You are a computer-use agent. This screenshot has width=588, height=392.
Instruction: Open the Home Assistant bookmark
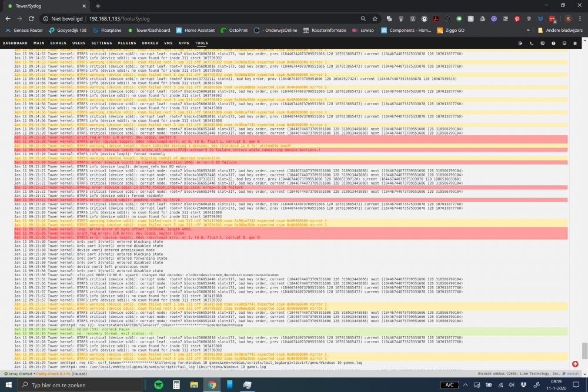coord(195,31)
